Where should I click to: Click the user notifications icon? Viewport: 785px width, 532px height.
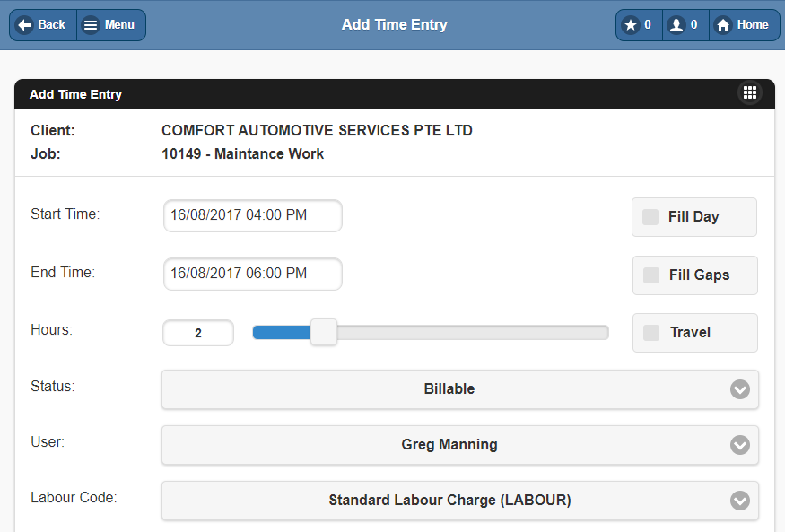[x=676, y=25]
